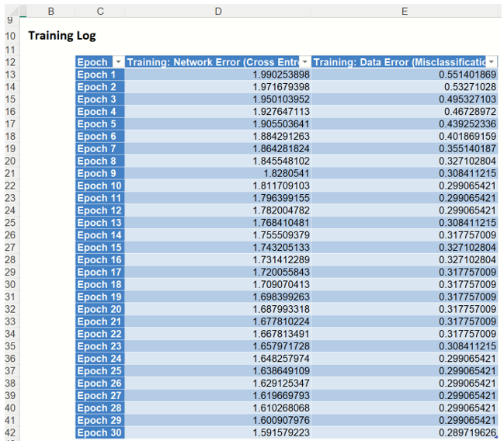Select data error value 0.551401869

[405, 75]
